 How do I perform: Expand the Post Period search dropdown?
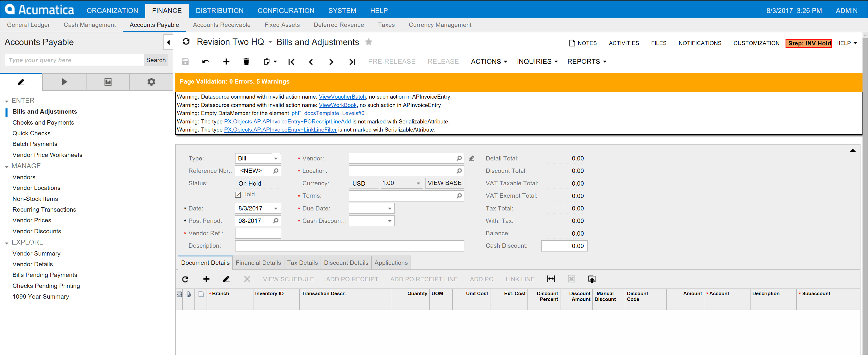(x=276, y=221)
